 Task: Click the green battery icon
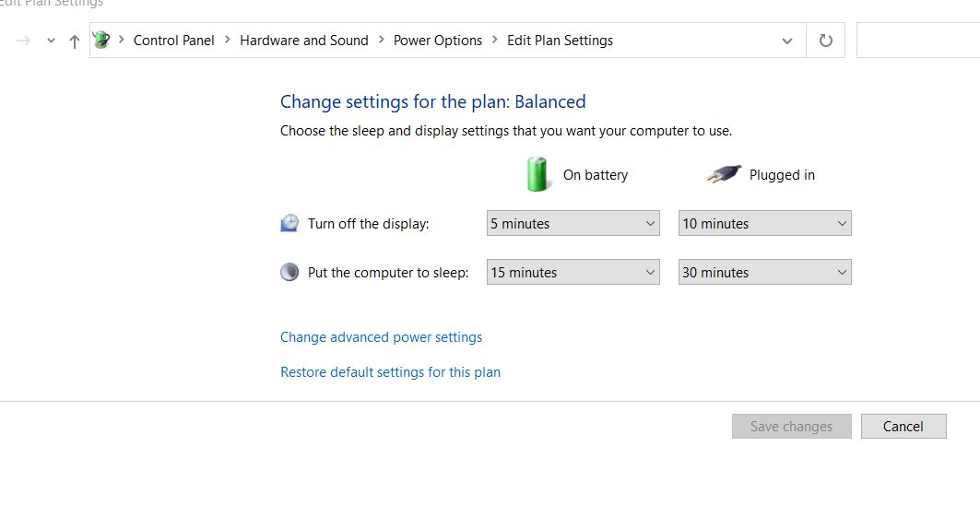point(537,174)
